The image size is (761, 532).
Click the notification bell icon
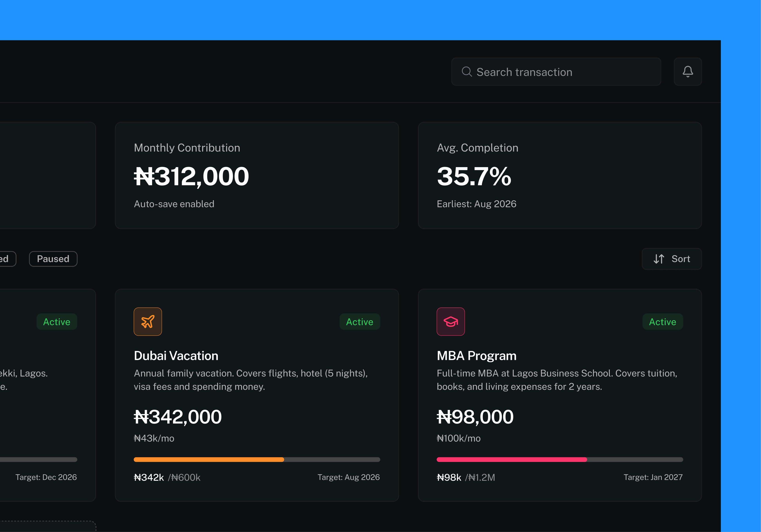point(687,72)
